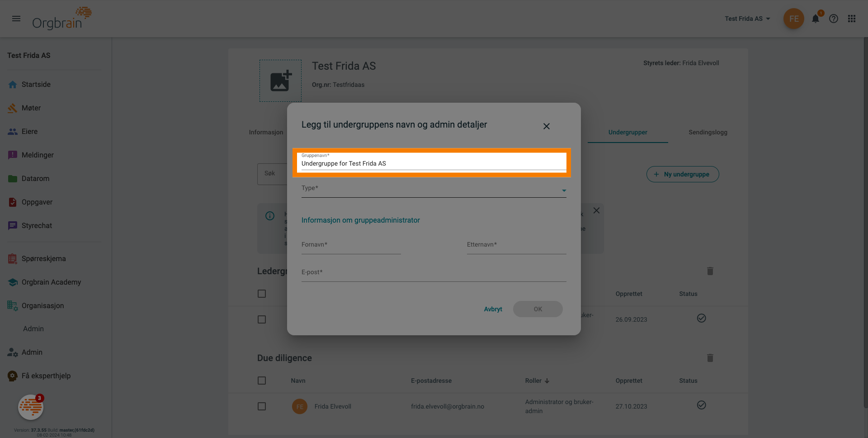Image resolution: width=868 pixels, height=438 pixels.
Task: Click frida.elvevoll@orgbrain.no email cell
Action: [448, 407]
